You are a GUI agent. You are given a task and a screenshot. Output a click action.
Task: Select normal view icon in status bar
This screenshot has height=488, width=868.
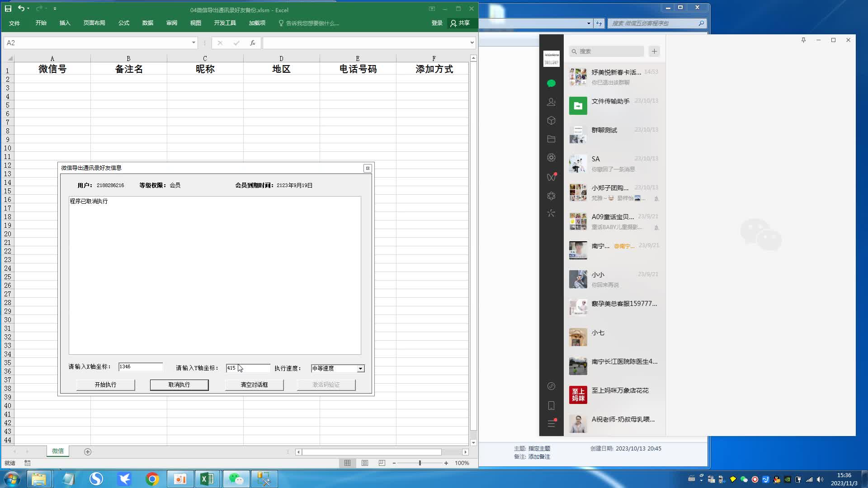(x=347, y=463)
